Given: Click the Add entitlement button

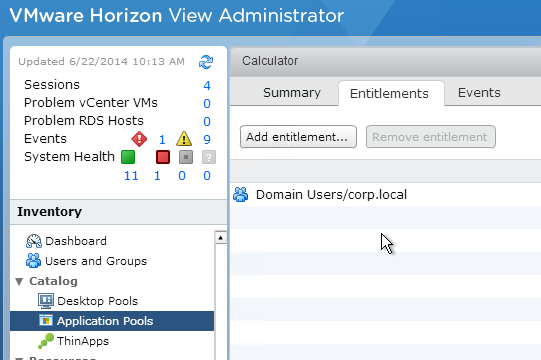Looking at the screenshot, I should [298, 137].
